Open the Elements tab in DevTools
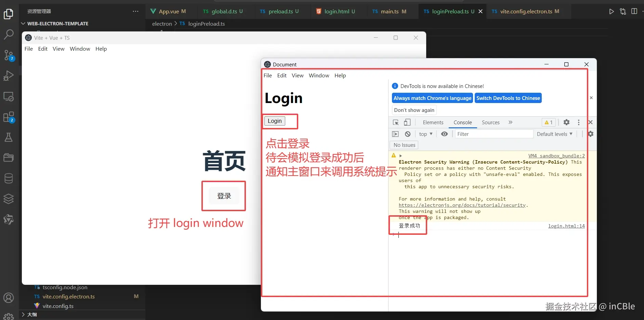Screen dimensions: 644x320 click(433, 123)
